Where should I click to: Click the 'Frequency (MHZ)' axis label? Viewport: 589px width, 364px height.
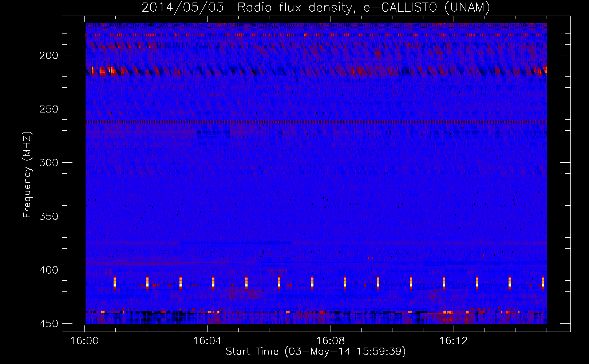pos(27,175)
